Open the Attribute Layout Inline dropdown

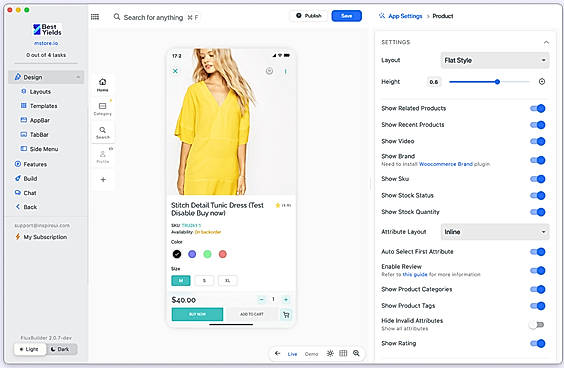click(x=495, y=232)
